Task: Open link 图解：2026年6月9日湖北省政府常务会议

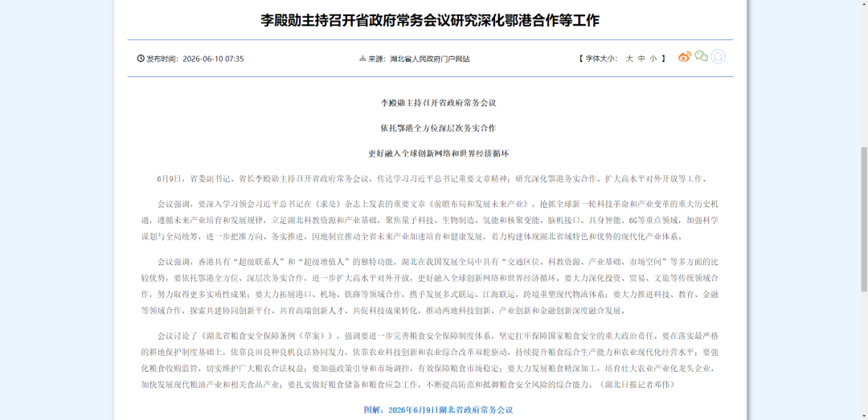Action: [439, 410]
